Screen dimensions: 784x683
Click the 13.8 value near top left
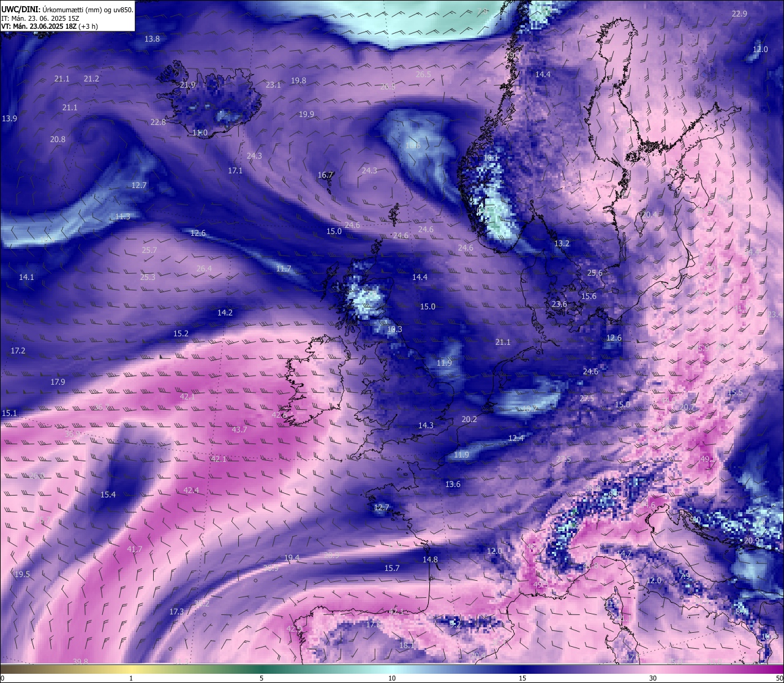pos(152,39)
